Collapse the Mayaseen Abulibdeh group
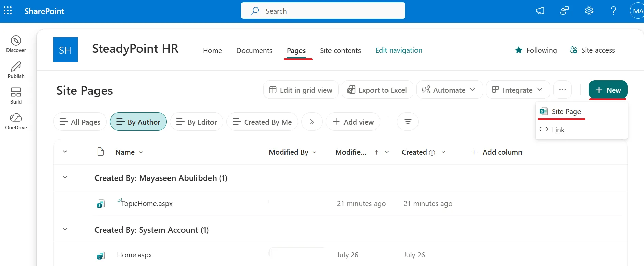The height and width of the screenshot is (266, 644). click(x=65, y=177)
